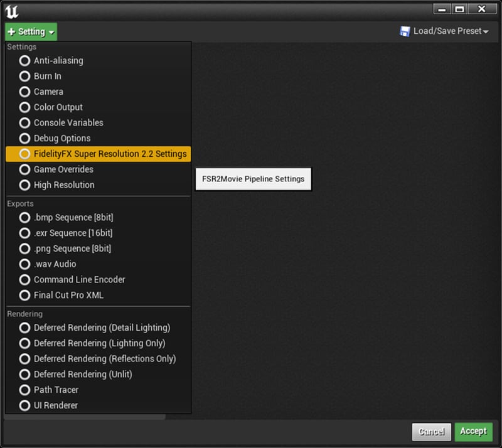Click the Accept button
This screenshot has width=502, height=448.
pyautogui.click(x=474, y=432)
